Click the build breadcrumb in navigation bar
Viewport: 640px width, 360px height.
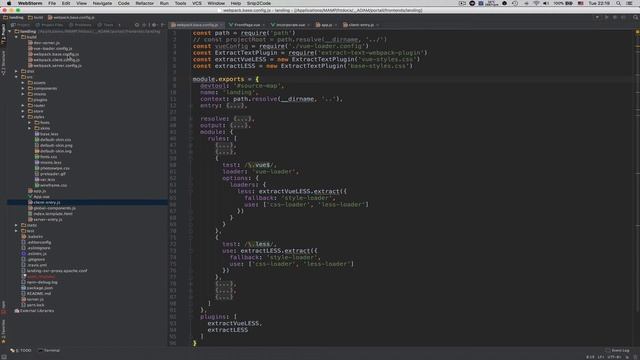coord(36,18)
